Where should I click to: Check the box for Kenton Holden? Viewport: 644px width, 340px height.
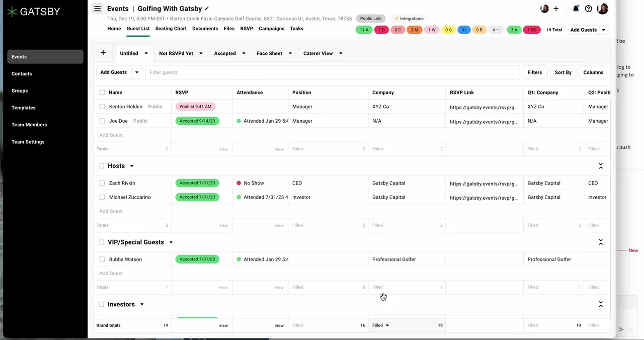click(102, 107)
